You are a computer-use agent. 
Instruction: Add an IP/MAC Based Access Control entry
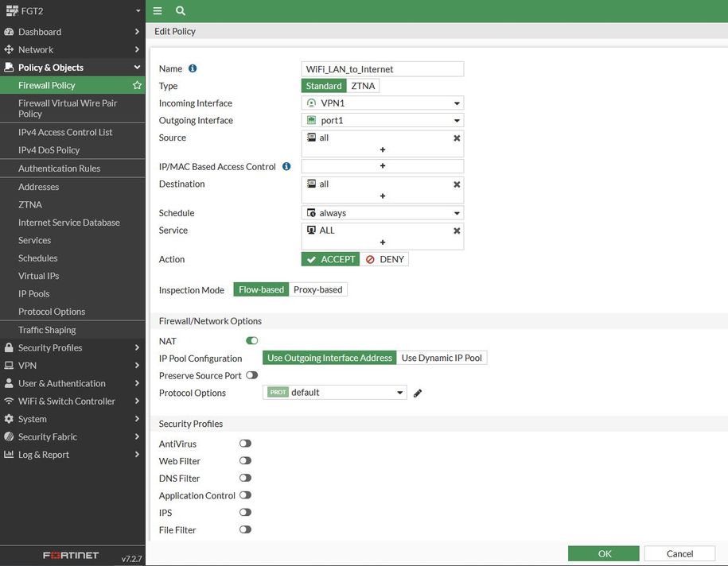click(x=383, y=165)
